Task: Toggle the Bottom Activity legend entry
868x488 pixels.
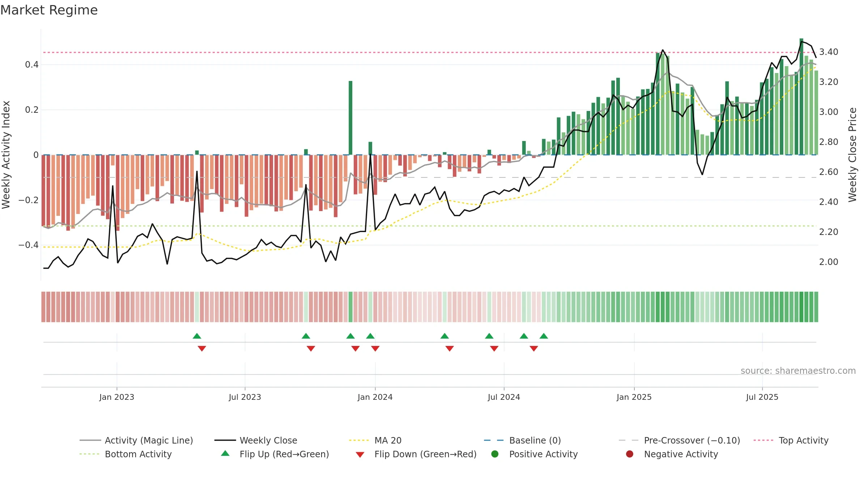Action: point(125,454)
